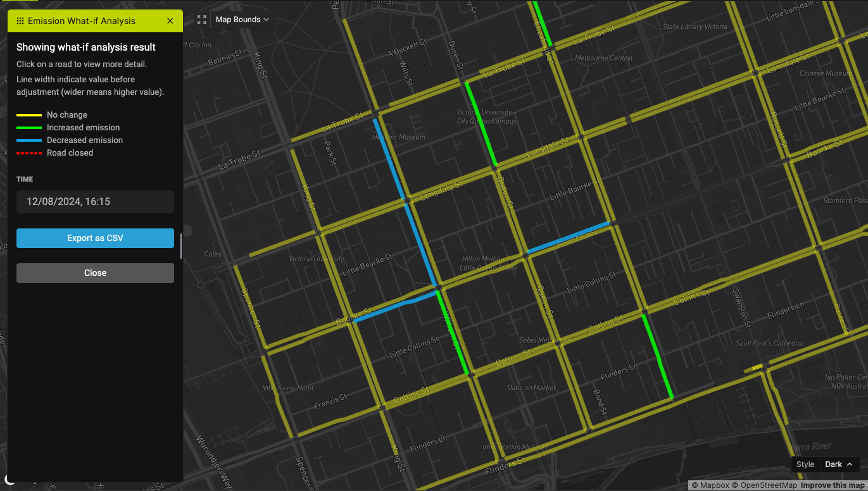Click the Improve this map link

(832, 485)
